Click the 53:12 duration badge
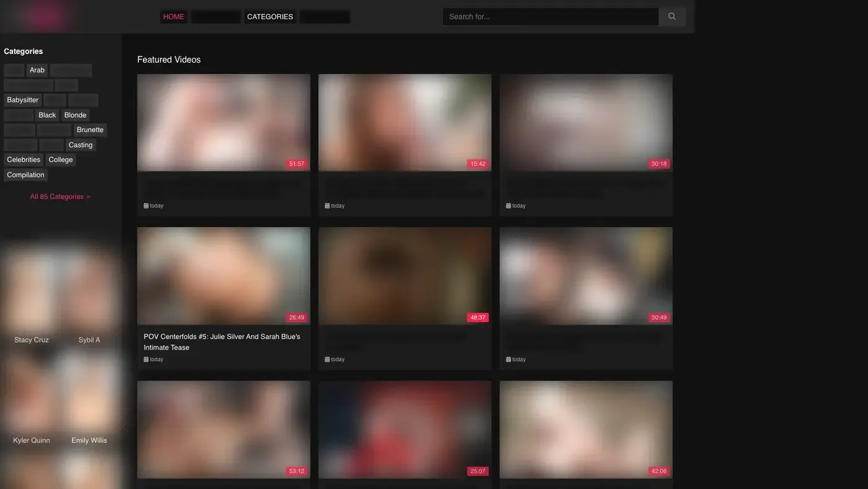This screenshot has width=868, height=489. pyautogui.click(x=296, y=471)
